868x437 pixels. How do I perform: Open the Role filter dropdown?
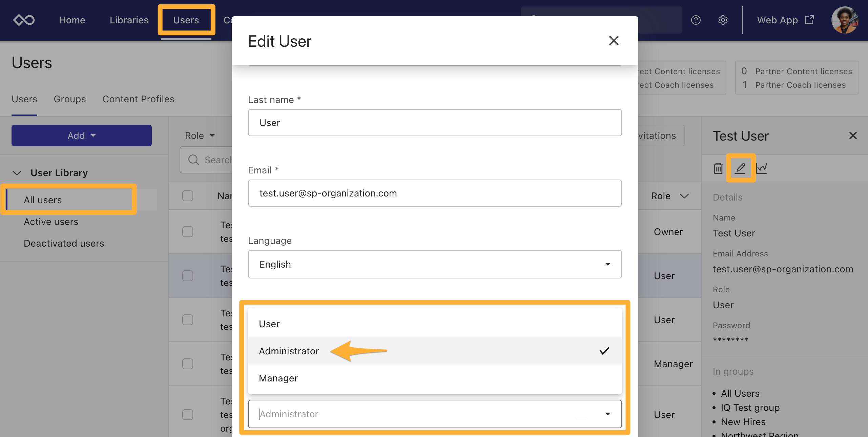pos(200,136)
